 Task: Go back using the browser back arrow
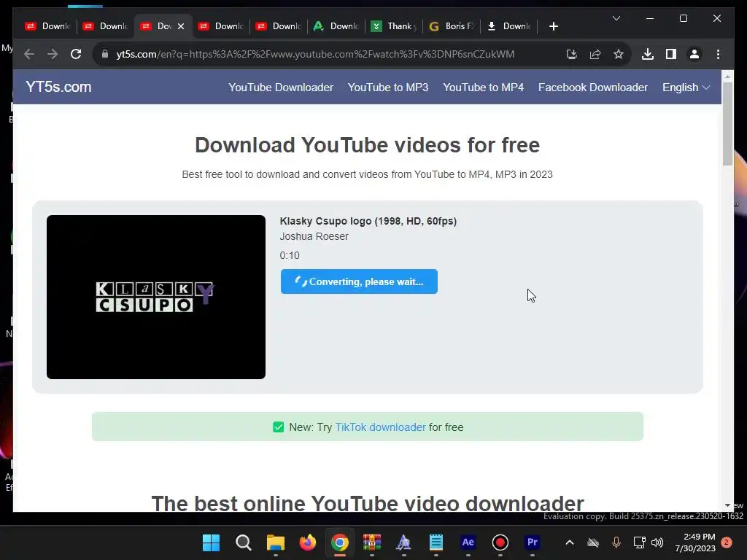pos(29,54)
